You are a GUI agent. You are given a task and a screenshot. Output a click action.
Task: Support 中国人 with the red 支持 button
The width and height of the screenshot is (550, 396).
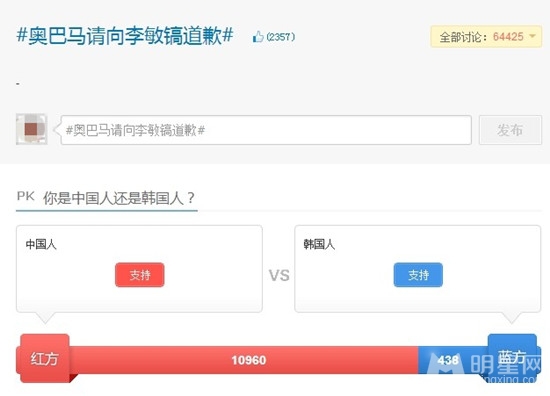tap(140, 275)
